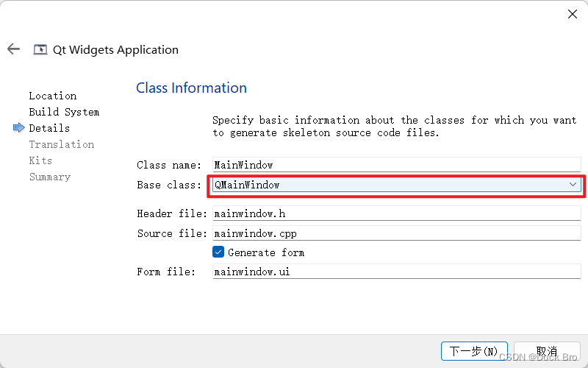Select the Details wizard step
The height and width of the screenshot is (368, 588).
point(49,128)
